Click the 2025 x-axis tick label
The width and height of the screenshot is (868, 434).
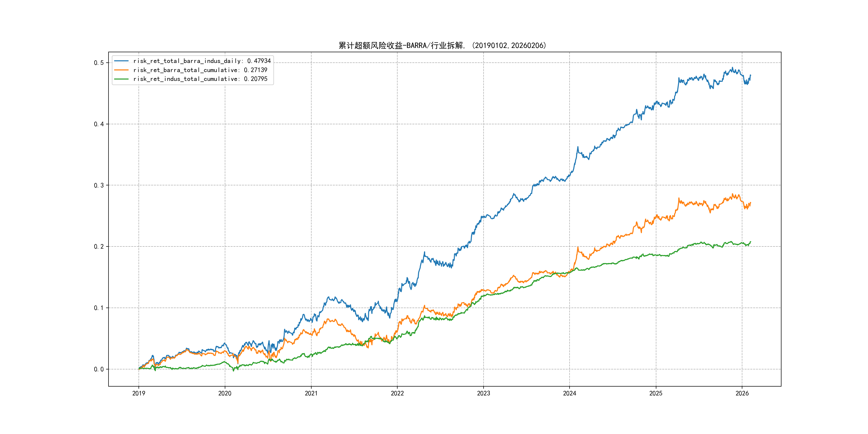(656, 393)
